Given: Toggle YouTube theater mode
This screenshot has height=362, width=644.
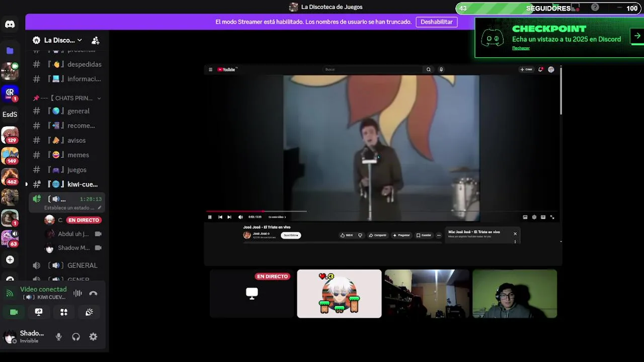Looking at the screenshot, I should (x=543, y=217).
